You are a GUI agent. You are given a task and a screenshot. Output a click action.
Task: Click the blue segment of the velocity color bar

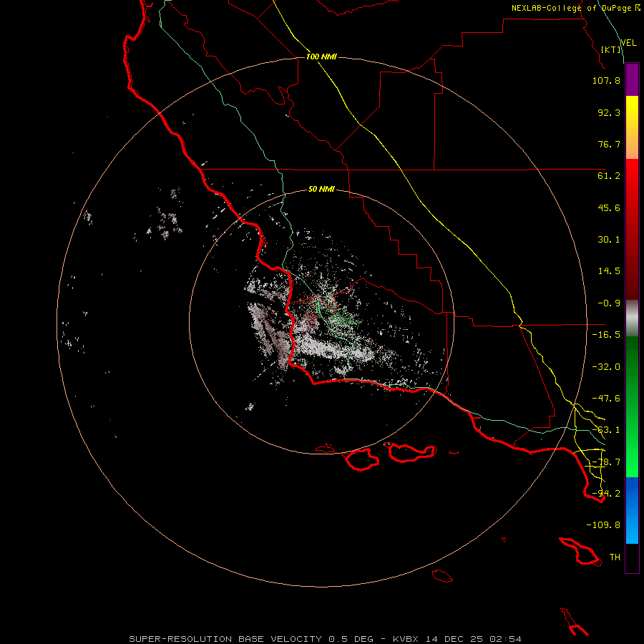(632, 510)
